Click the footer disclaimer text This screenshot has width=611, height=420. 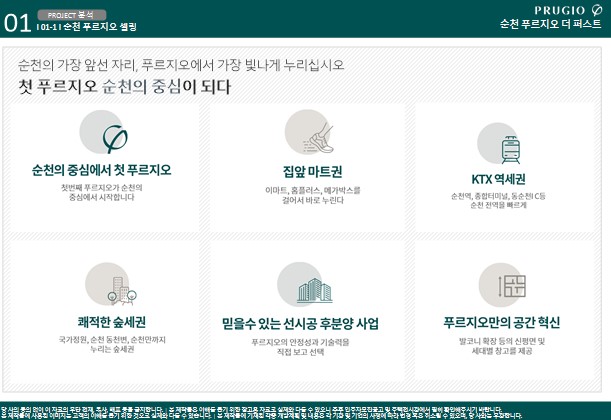coord(261,413)
